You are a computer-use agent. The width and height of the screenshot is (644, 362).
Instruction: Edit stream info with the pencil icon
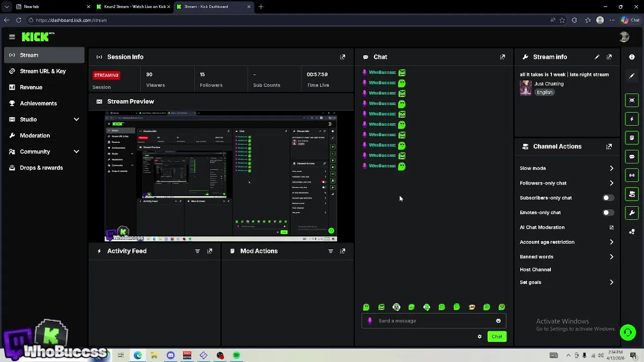597,57
